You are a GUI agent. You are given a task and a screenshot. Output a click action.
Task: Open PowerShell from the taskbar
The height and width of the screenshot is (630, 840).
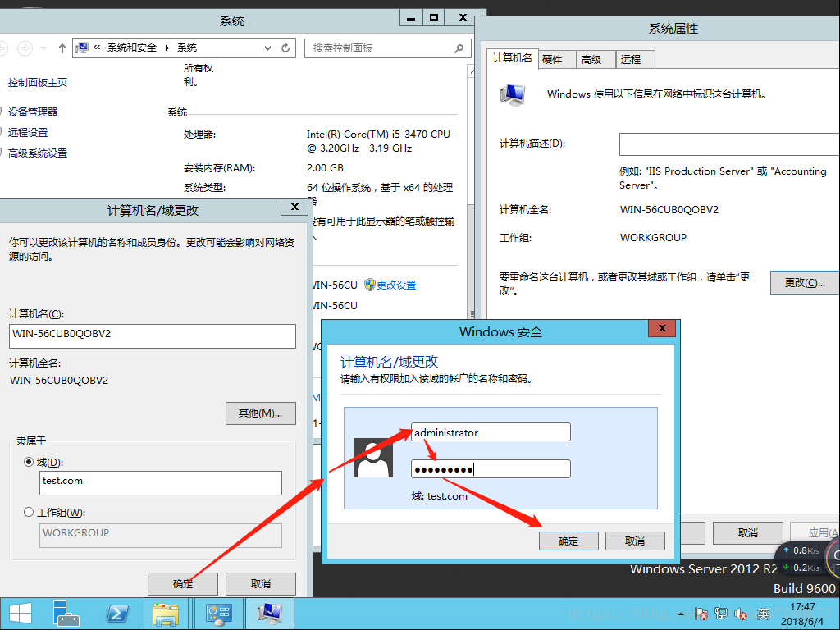click(x=116, y=614)
